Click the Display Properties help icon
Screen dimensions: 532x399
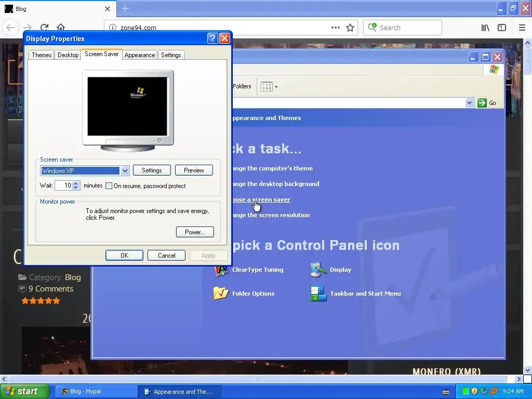coord(212,38)
